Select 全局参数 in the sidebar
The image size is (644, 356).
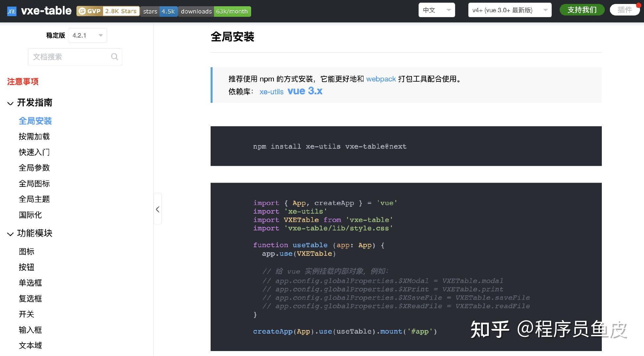point(34,168)
